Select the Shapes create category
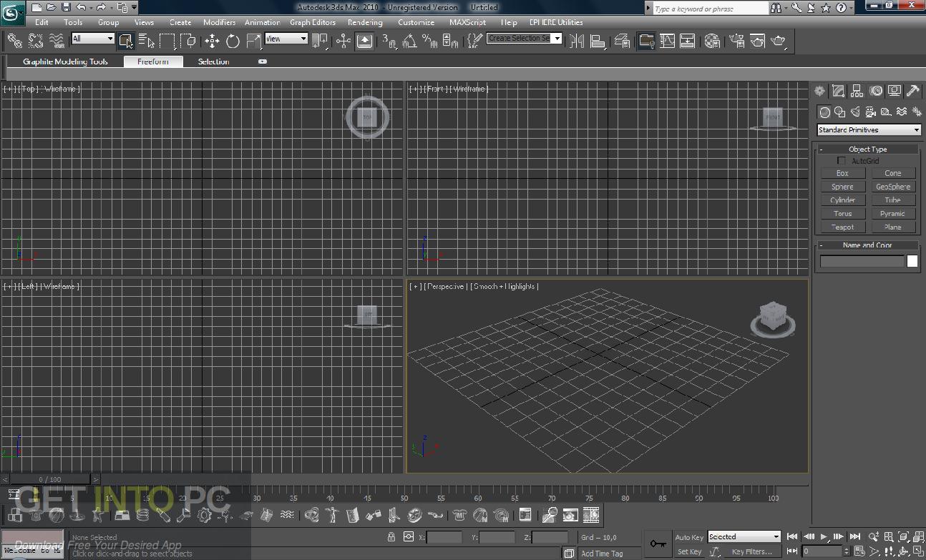 (840, 112)
